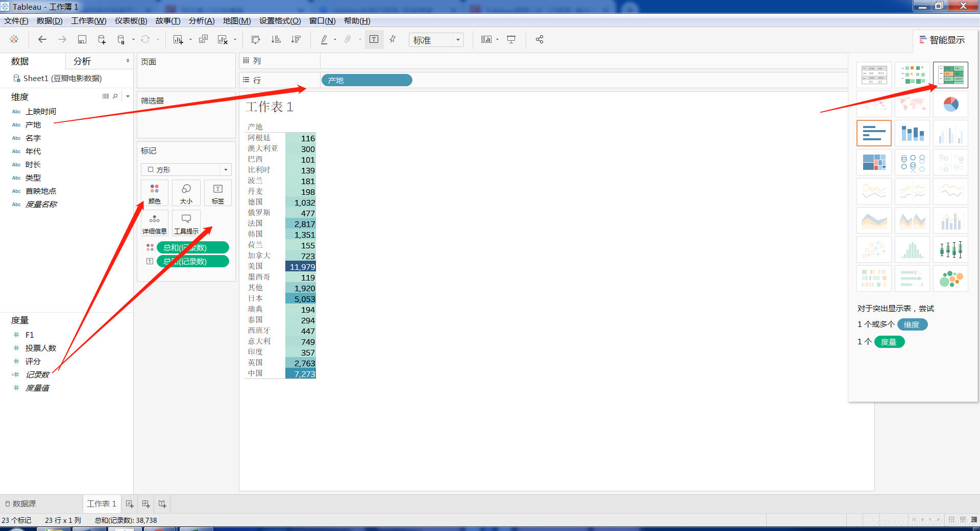
Task: Open the Size (大小) mark property
Action: (x=186, y=193)
